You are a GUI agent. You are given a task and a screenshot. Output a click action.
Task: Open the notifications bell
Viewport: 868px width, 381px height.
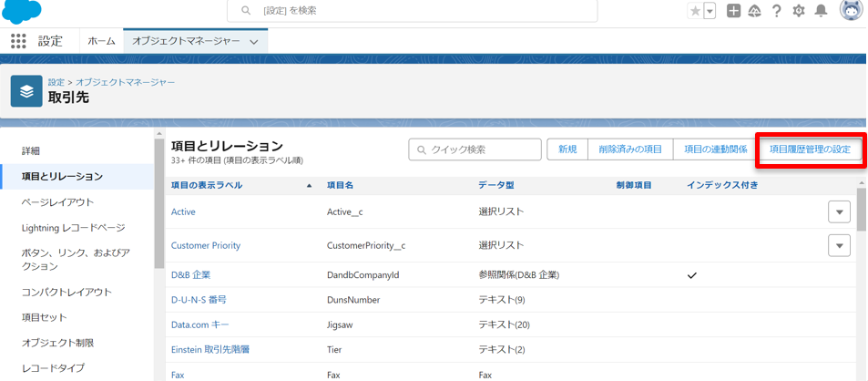pos(821,11)
